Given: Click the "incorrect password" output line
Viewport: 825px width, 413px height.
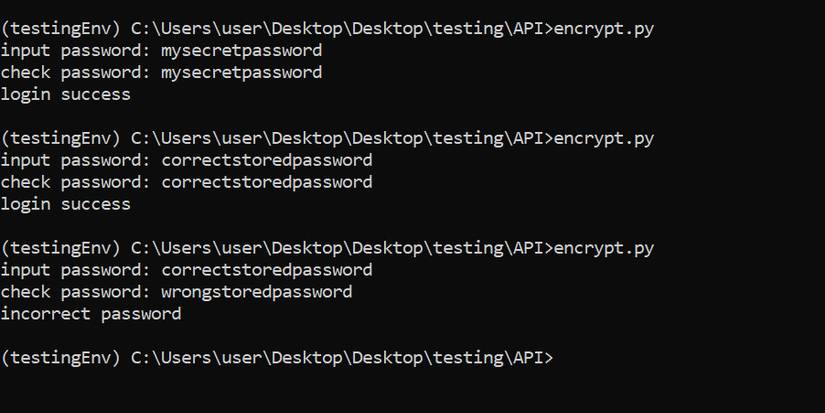Looking at the screenshot, I should pos(91,314).
